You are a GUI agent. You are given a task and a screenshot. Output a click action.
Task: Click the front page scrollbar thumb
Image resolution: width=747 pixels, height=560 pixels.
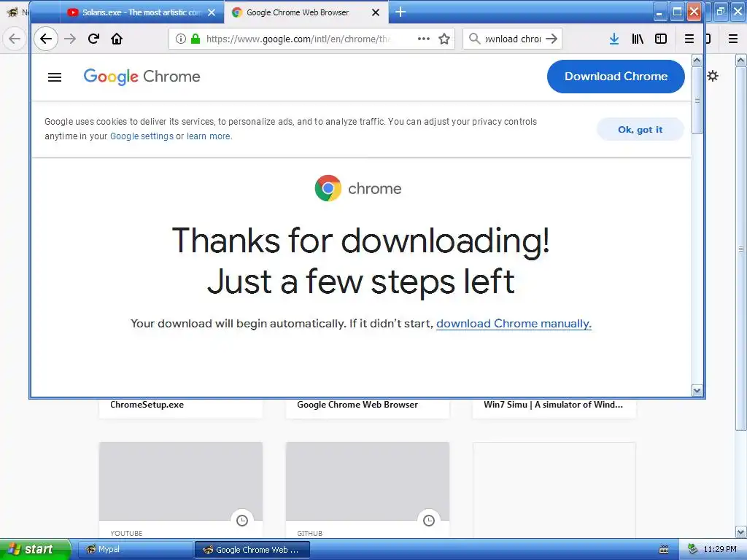coord(697,100)
